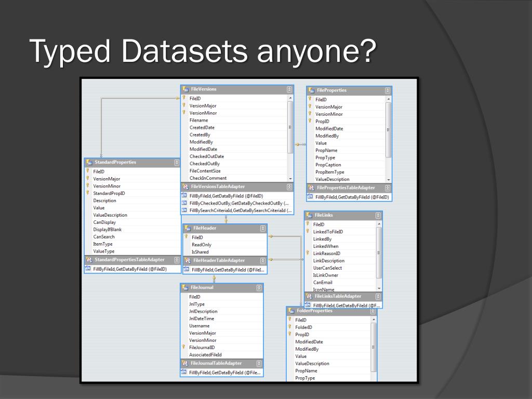The height and width of the screenshot is (399, 532).
Task: Collapse the FileHeader table chevron
Action: point(262,229)
